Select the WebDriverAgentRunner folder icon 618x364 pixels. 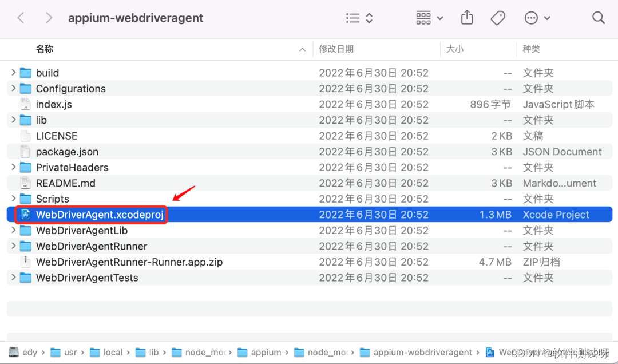26,246
